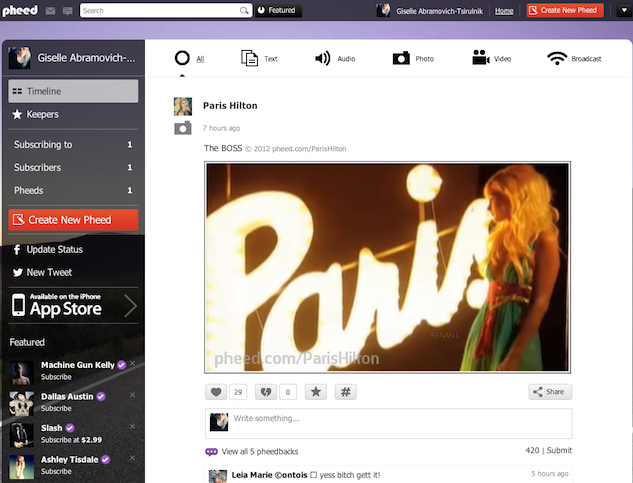Switch to the Broadcast filter tab

point(574,59)
